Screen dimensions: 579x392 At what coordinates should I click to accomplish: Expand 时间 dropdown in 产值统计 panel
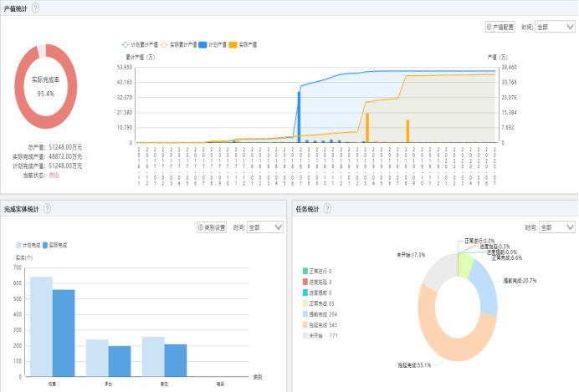pyautogui.click(x=555, y=27)
